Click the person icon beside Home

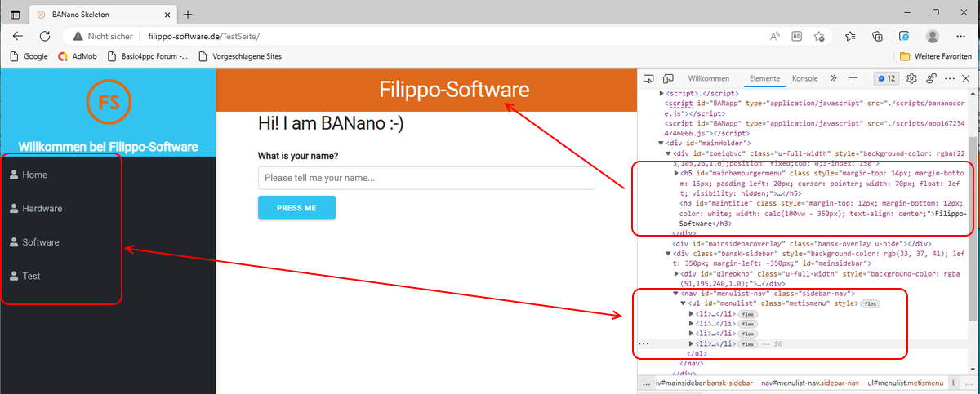(x=14, y=175)
